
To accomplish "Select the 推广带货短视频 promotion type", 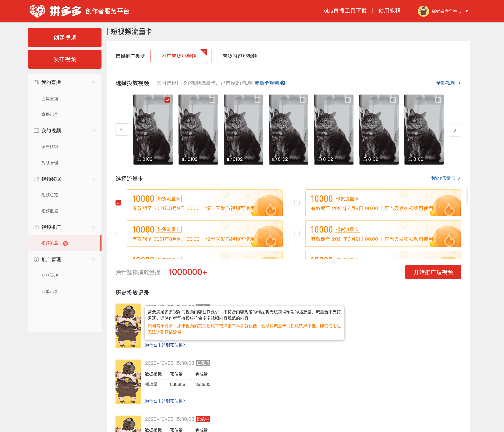I will pos(179,56).
